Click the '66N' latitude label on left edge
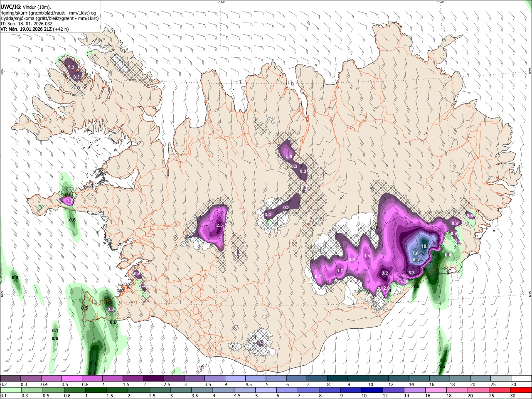 (2, 71)
